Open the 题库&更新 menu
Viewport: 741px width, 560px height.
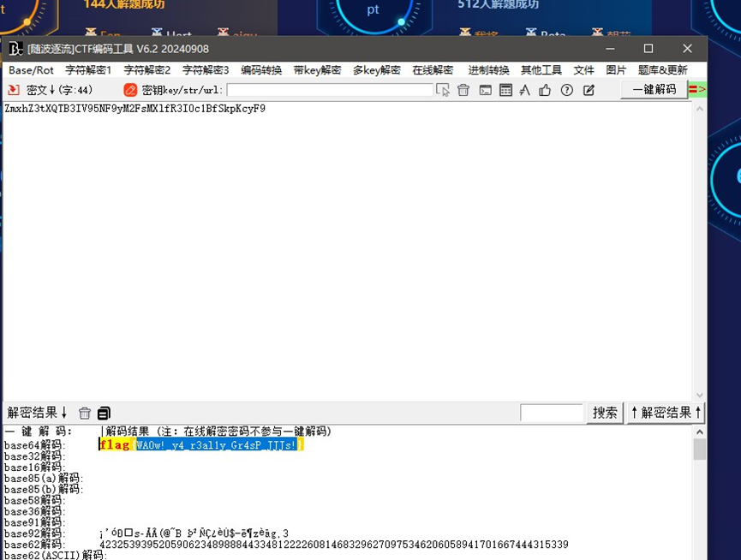coord(662,70)
